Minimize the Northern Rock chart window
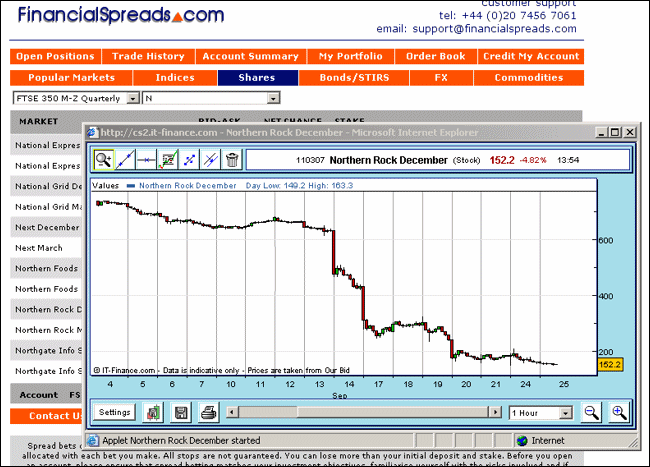 (601, 132)
